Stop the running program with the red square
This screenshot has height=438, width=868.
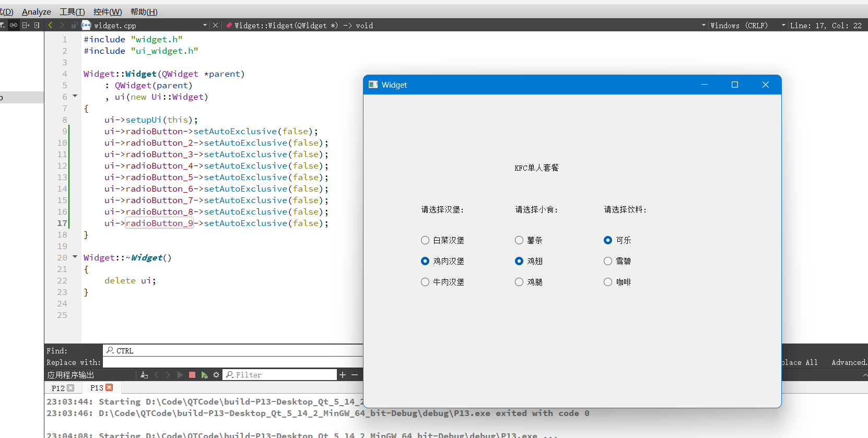(192, 375)
